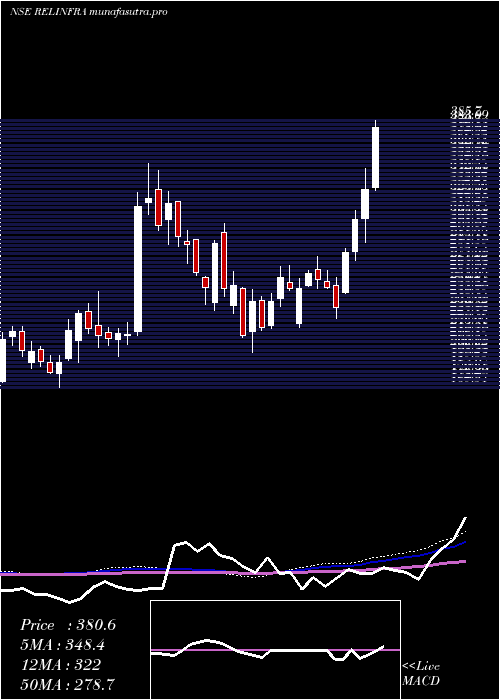Click the 12MA : 322 value
The image size is (500, 700).
click(61, 665)
